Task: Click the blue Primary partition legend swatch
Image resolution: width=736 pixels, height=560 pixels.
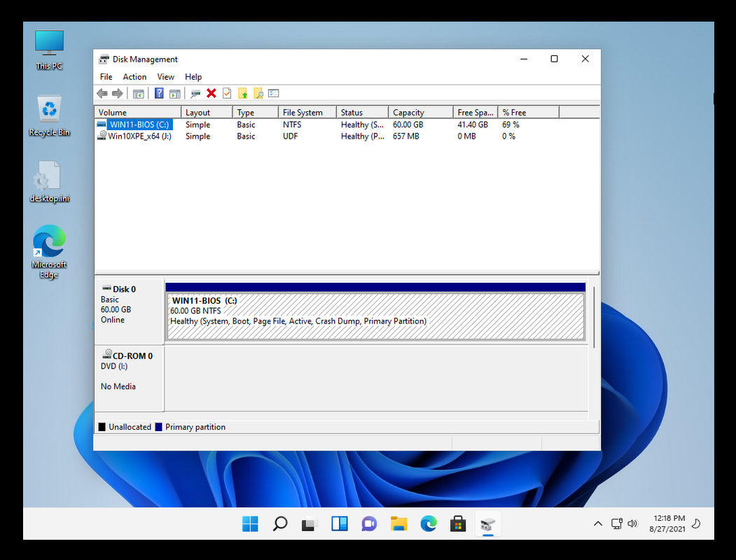Action: point(159,427)
